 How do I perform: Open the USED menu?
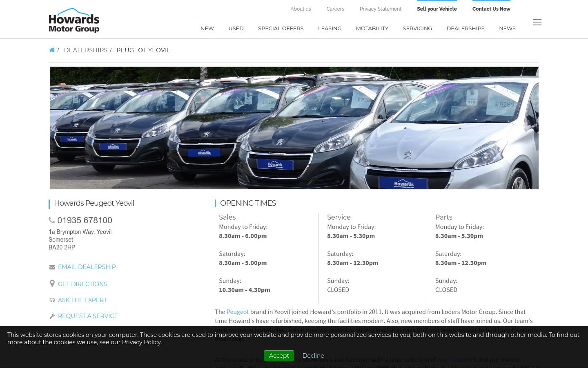tap(236, 28)
